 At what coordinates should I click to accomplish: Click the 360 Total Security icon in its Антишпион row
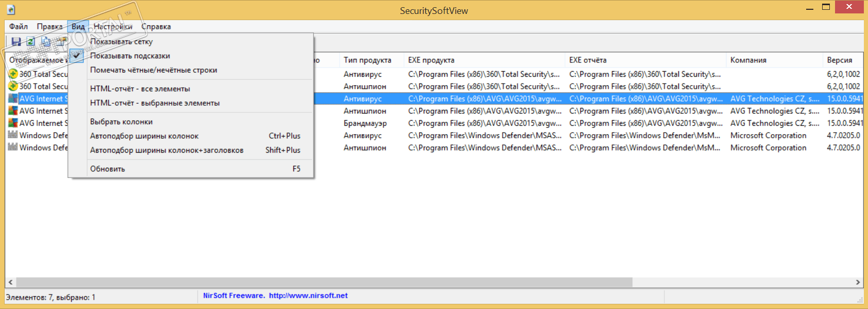[13, 86]
